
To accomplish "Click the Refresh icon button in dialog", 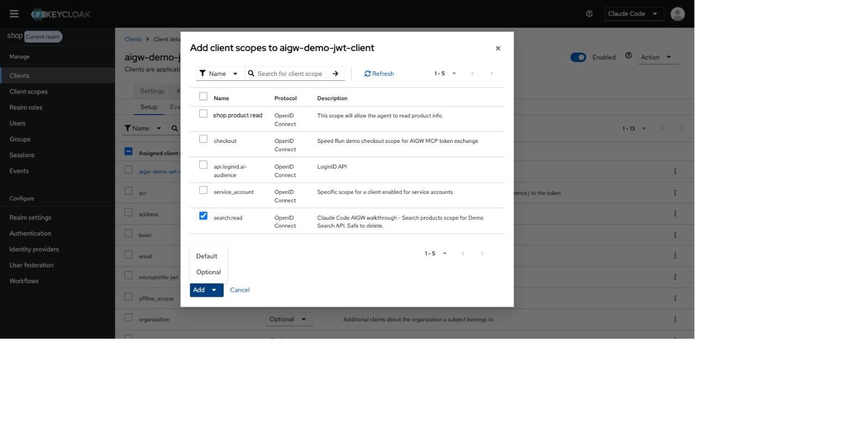I will point(379,74).
